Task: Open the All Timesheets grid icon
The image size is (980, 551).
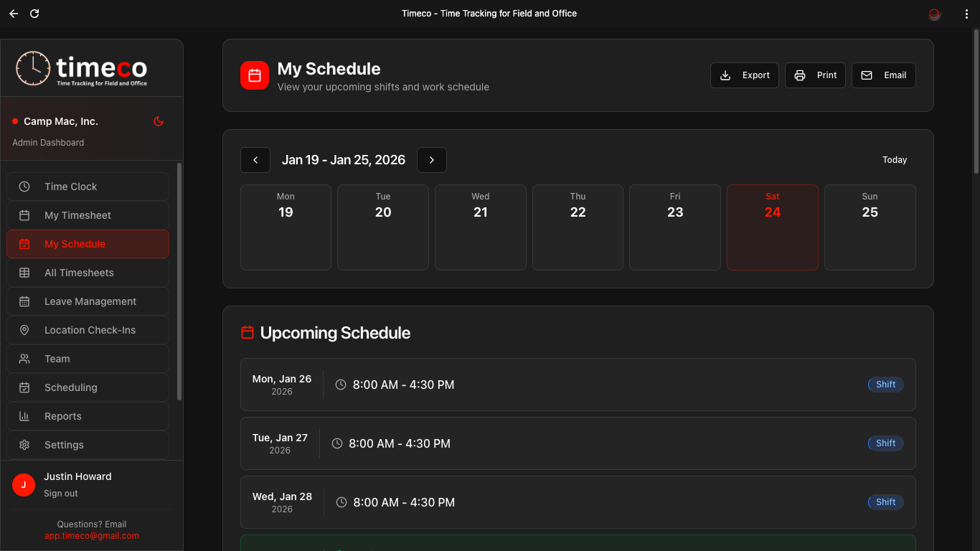Action: point(24,272)
